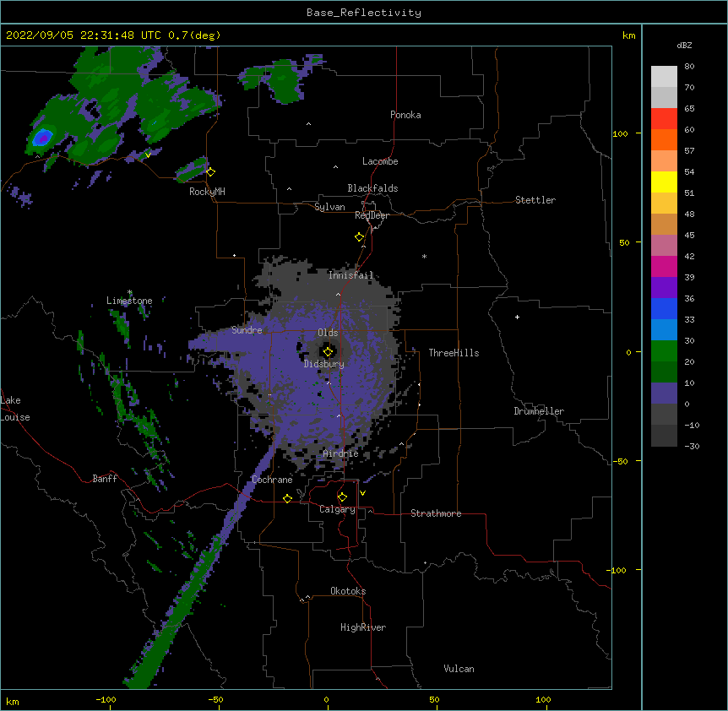Click the 50 tick on horizontal axis
The image size is (728, 711).
click(x=434, y=699)
